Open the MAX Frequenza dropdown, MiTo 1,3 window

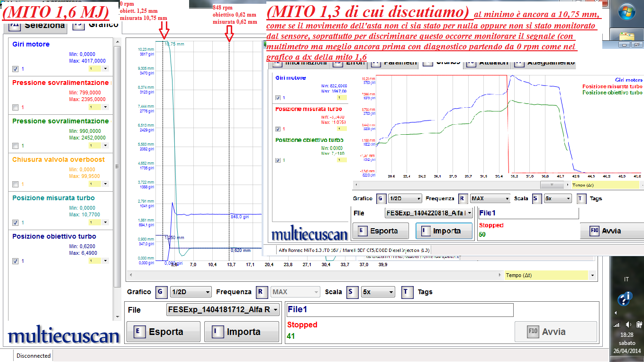coord(490,199)
